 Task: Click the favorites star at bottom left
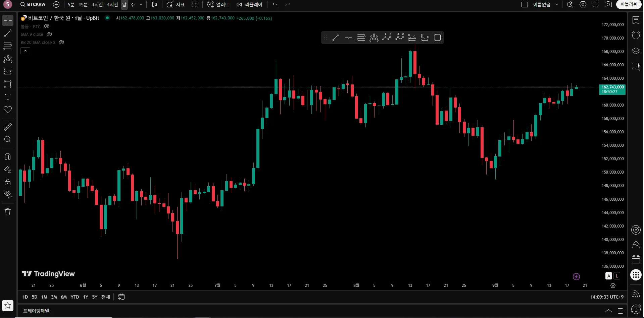point(8,306)
